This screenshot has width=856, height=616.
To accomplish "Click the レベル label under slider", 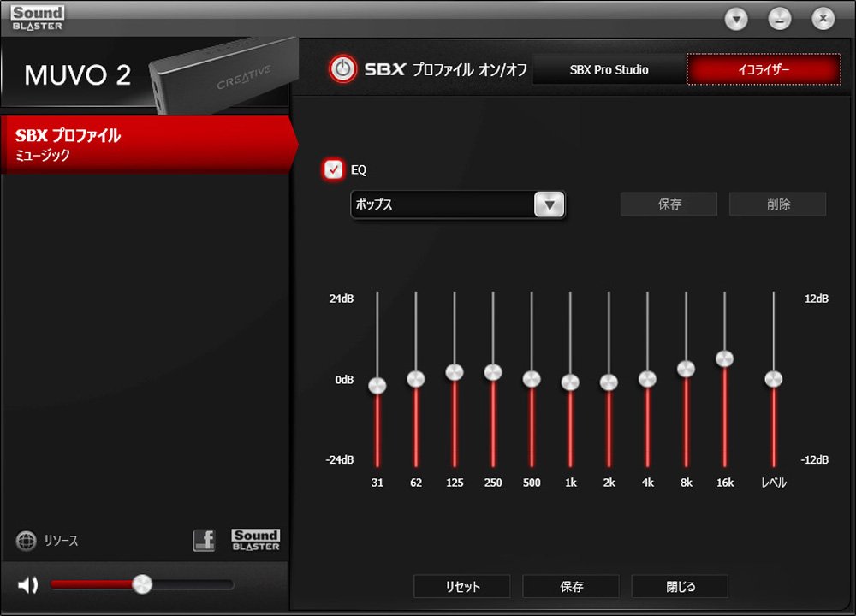I will coord(774,483).
